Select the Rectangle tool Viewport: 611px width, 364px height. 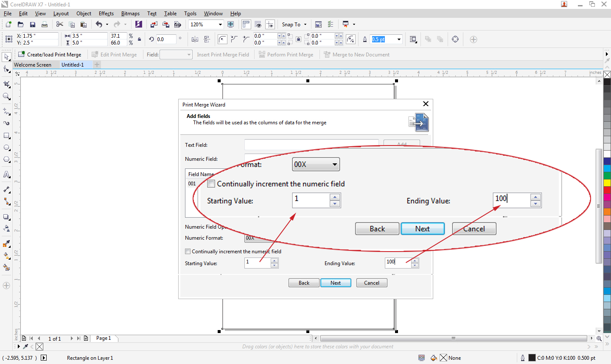6,136
